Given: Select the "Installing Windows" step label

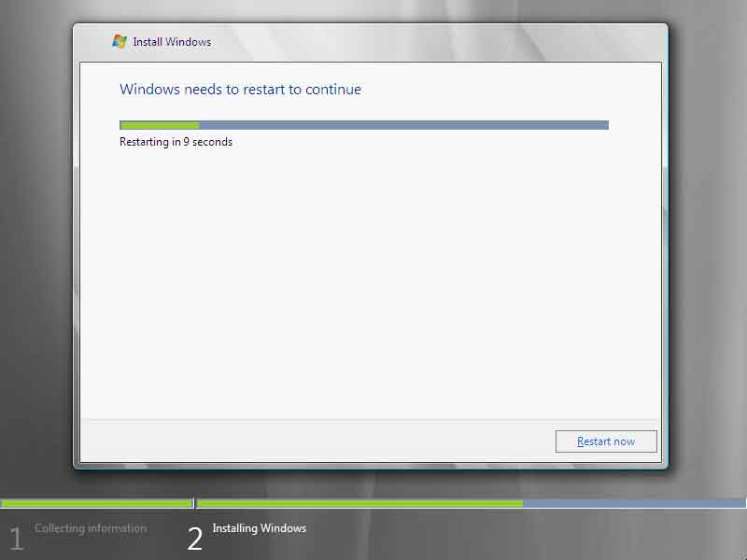Looking at the screenshot, I should tap(259, 528).
